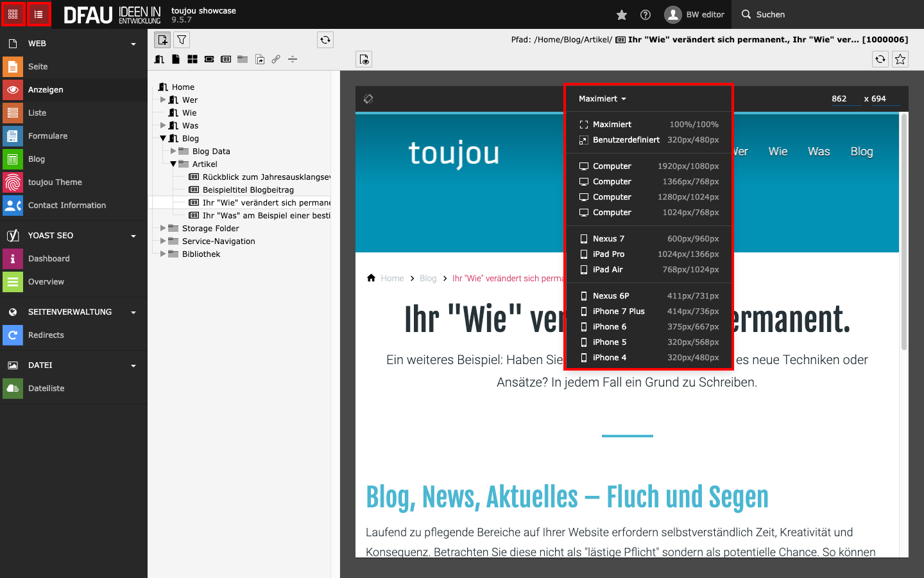
Task: Open bookmarks star in top bar
Action: point(621,15)
